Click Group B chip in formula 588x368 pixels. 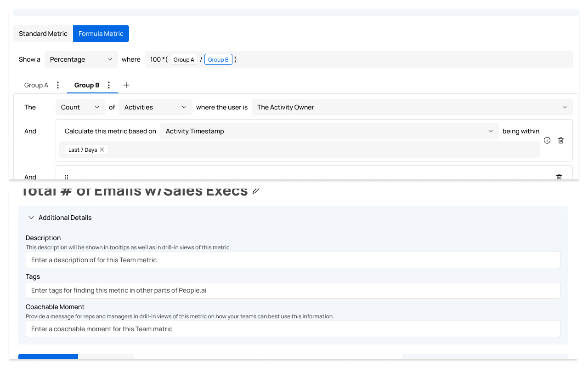point(218,59)
